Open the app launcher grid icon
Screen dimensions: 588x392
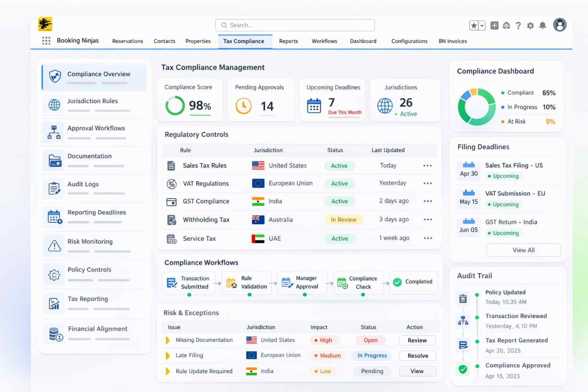pyautogui.click(x=46, y=41)
